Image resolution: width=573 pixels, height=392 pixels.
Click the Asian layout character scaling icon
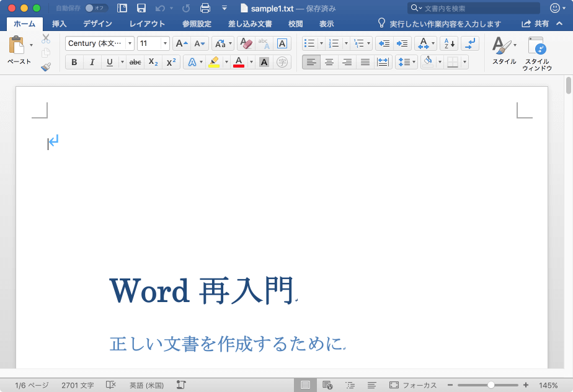423,43
